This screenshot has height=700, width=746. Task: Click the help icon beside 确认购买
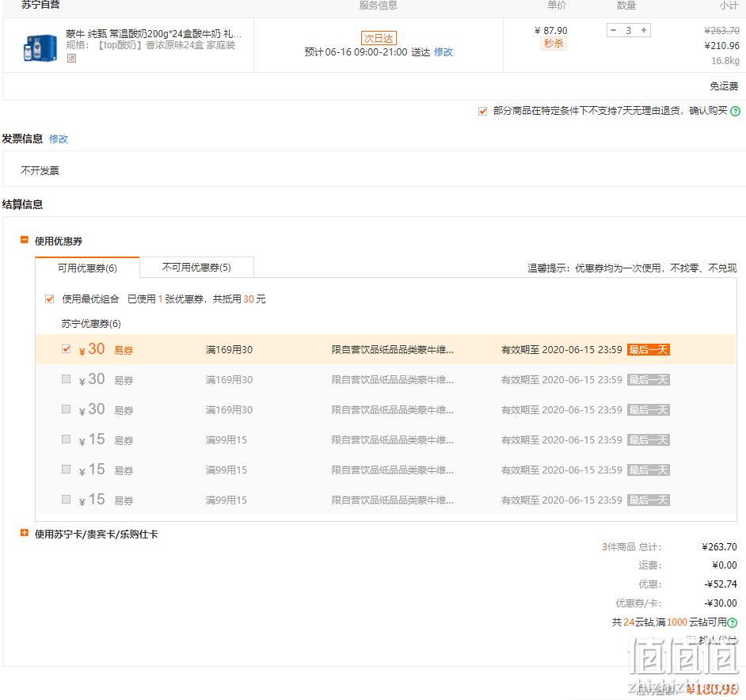pos(735,112)
